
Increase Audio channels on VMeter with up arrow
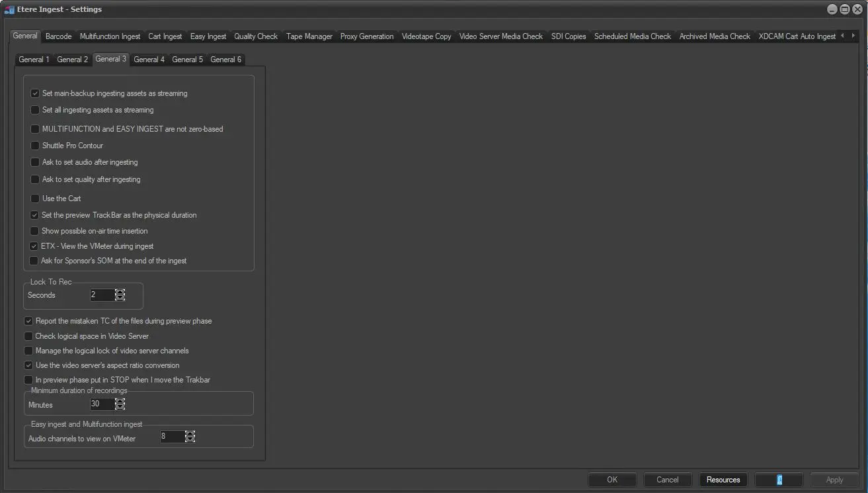coord(190,433)
